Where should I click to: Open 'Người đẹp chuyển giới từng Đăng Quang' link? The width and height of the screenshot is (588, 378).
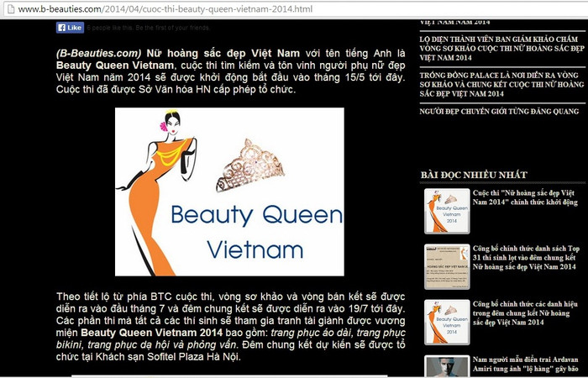coord(499,112)
